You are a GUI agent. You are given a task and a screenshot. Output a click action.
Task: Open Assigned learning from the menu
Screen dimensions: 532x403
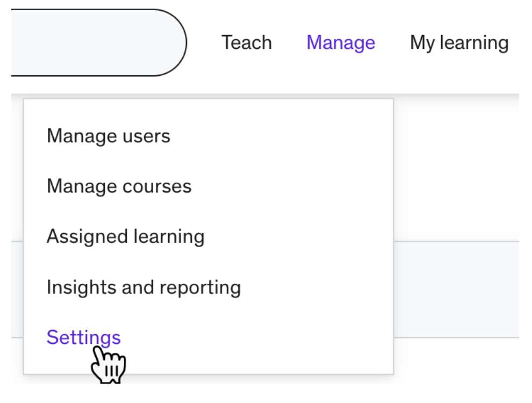[126, 236]
